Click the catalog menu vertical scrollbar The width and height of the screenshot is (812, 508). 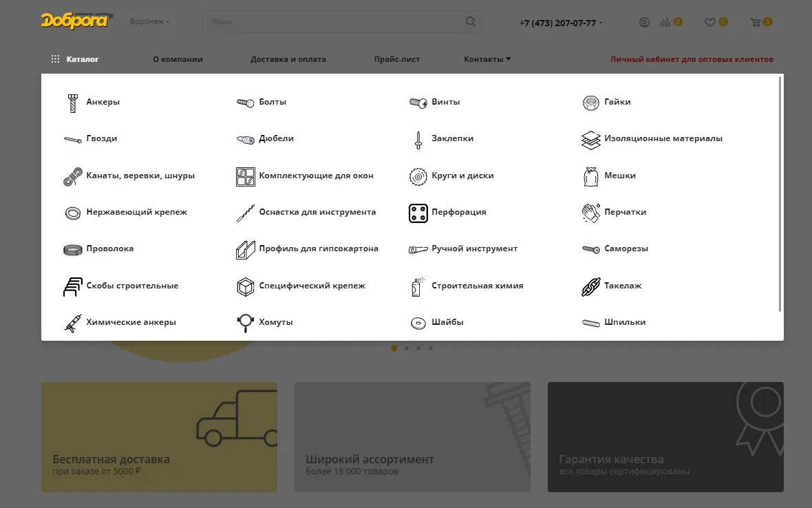(780, 193)
